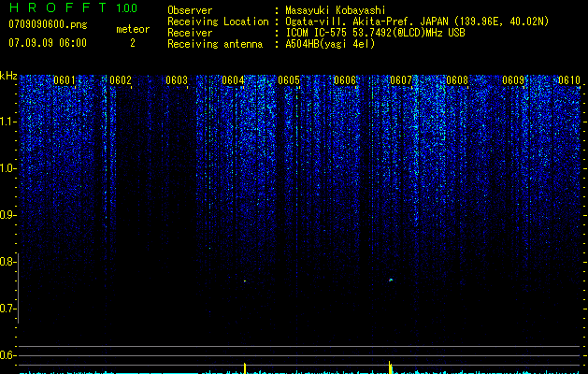Click the Receiving antenna A504HB text

[x=271, y=44]
